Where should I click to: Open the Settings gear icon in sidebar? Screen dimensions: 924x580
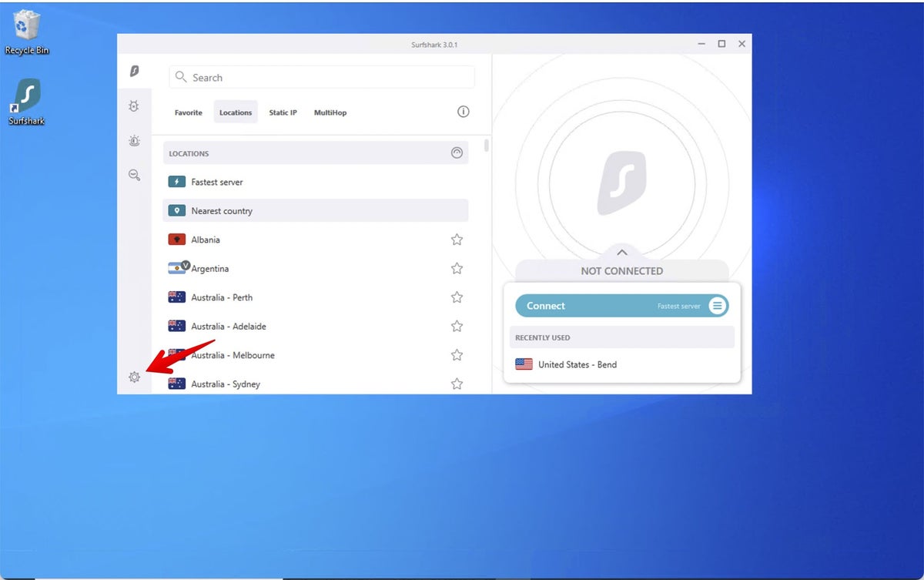point(134,377)
